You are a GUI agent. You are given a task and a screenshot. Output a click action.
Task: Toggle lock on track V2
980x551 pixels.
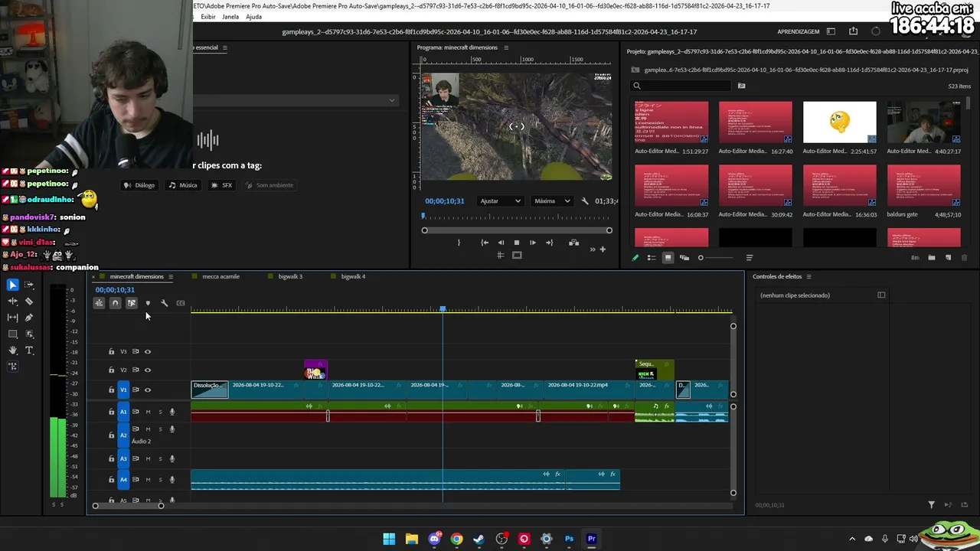tap(111, 370)
